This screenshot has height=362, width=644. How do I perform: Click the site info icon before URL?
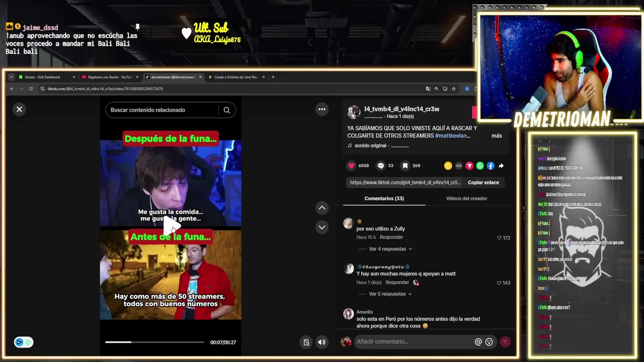coord(43,89)
